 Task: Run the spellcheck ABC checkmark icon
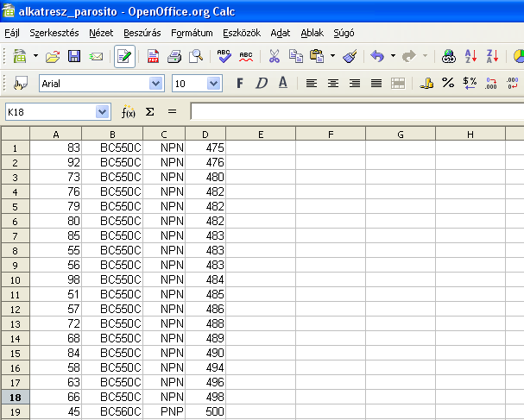point(224,56)
